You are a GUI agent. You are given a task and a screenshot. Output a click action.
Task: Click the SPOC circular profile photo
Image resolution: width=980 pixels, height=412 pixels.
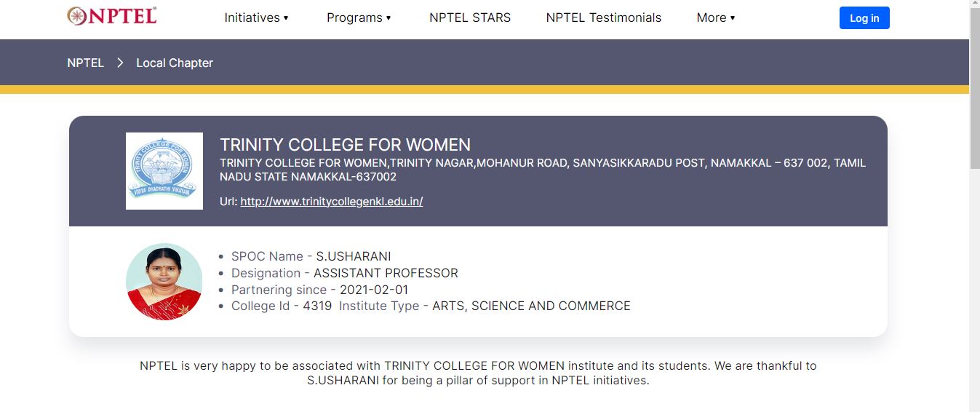[x=164, y=282]
